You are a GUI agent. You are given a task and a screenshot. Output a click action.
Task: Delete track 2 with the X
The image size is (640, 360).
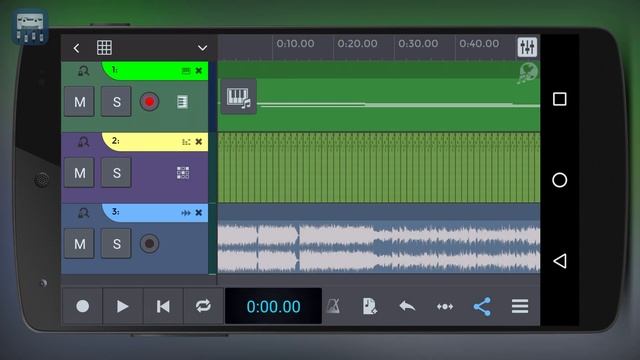(x=199, y=142)
